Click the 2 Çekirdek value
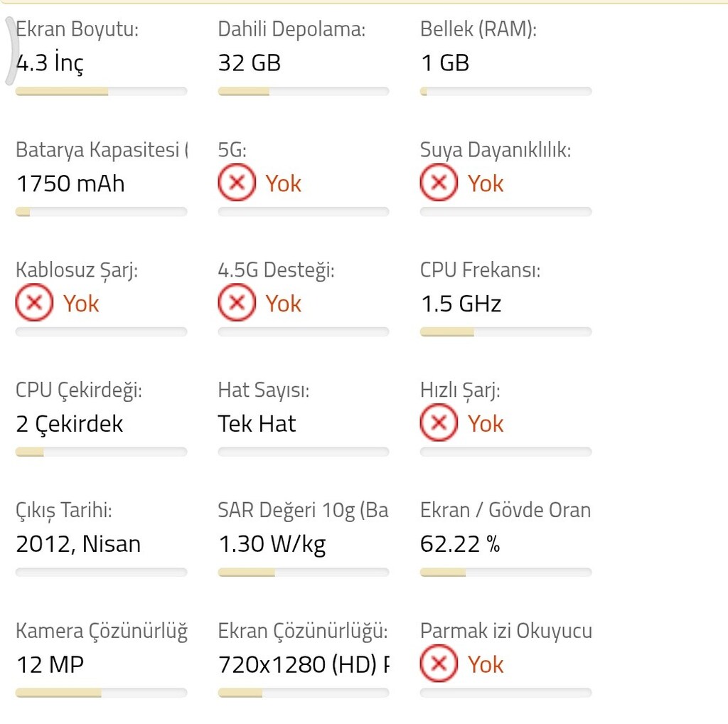Viewport: 728px width, 724px height. pos(70,424)
